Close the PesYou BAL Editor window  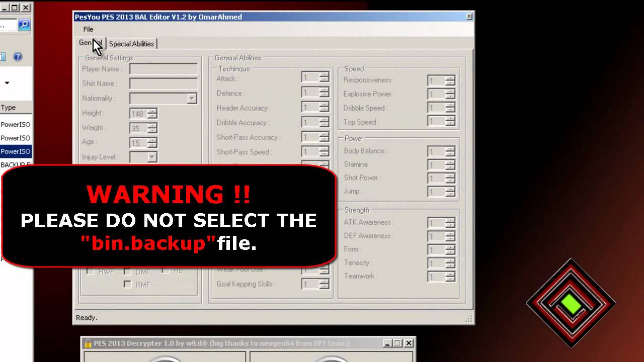[x=469, y=17]
